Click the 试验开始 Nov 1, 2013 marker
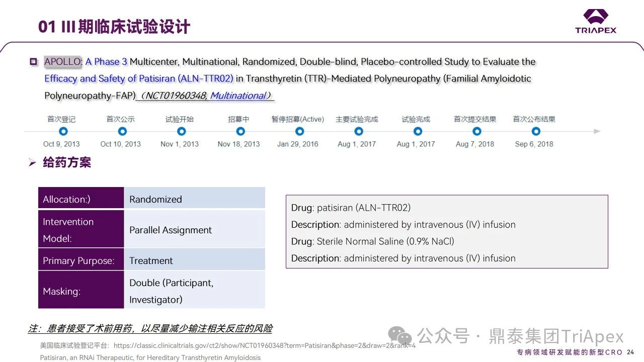This screenshot has width=644, height=362. click(182, 131)
